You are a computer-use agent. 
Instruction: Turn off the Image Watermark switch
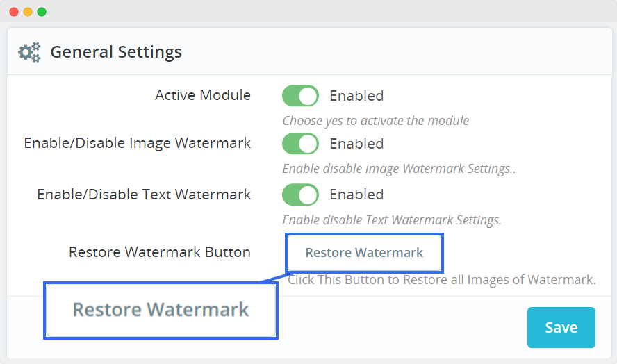click(300, 144)
